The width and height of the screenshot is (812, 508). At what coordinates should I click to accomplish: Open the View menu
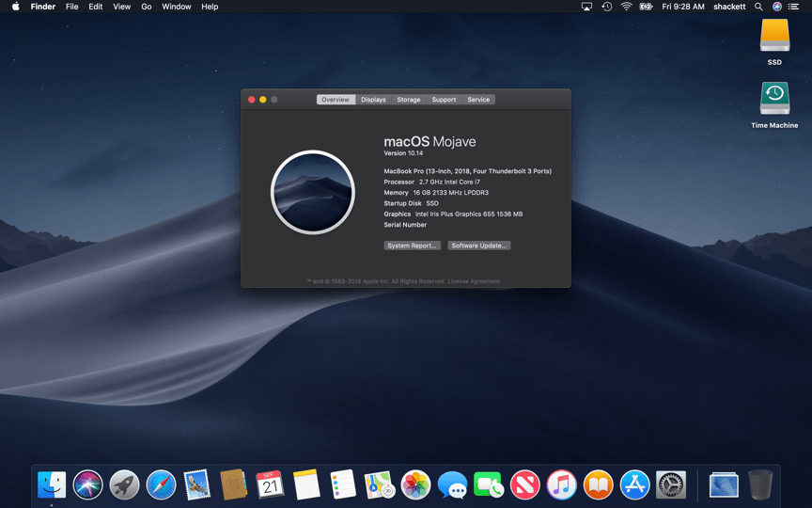click(x=121, y=7)
